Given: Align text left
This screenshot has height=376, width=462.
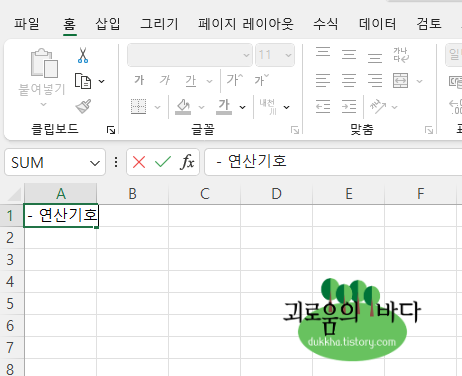Looking at the screenshot, I should (323, 80).
